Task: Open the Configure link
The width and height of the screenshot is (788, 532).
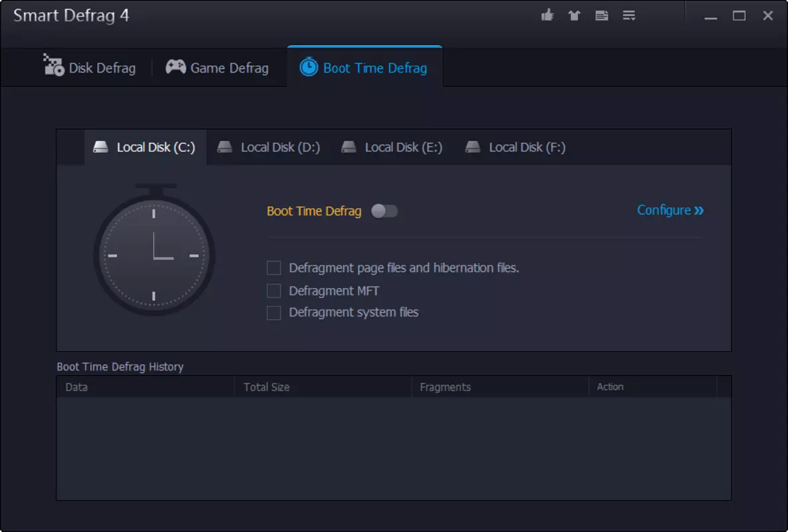Action: pos(670,210)
